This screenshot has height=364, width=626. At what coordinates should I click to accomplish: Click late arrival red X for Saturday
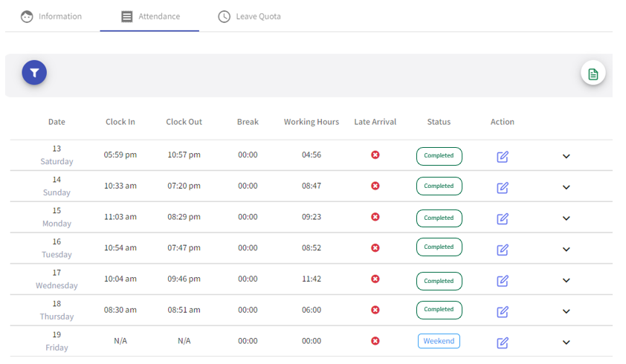[x=375, y=155]
